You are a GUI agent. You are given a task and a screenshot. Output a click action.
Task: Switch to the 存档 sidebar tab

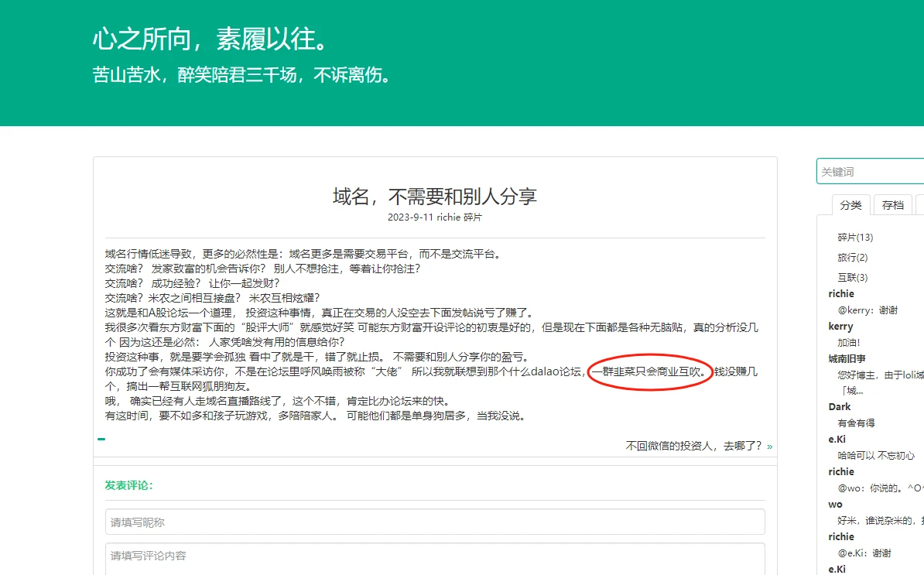(892, 205)
